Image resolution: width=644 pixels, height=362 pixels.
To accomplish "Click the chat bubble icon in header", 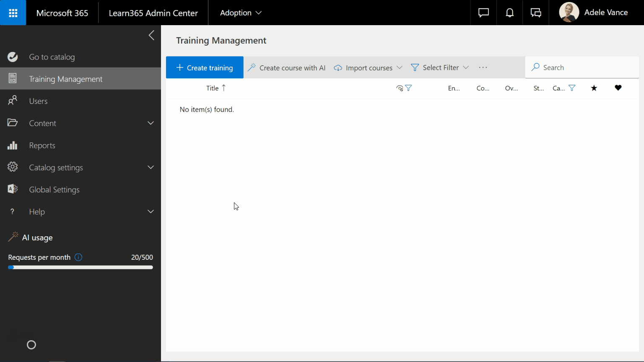I will coord(483,13).
